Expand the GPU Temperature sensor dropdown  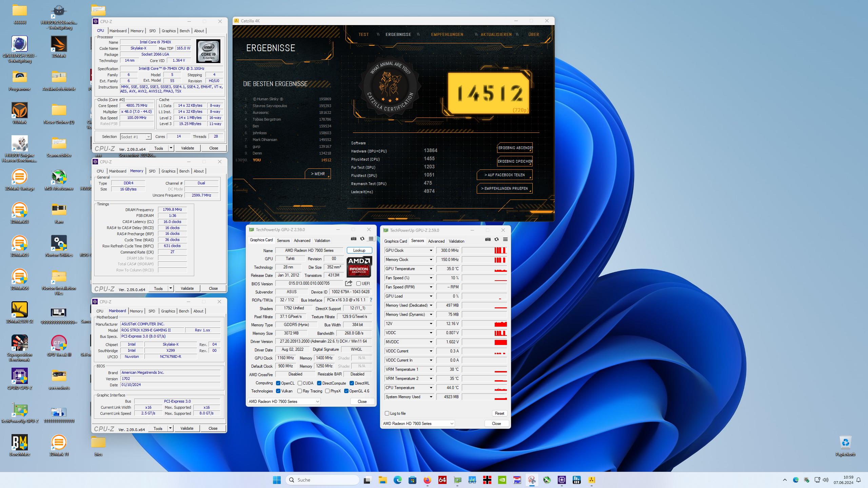click(431, 269)
